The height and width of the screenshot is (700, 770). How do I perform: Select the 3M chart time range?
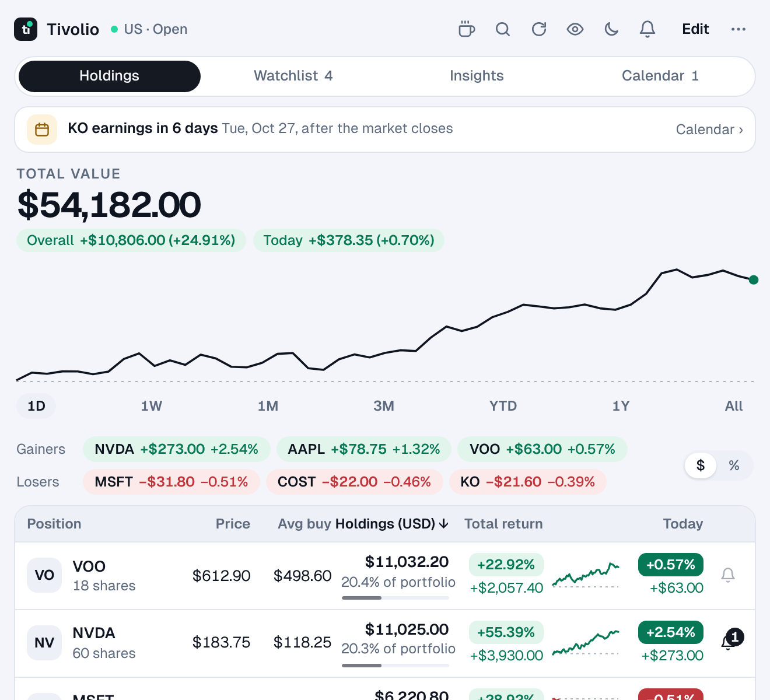tap(384, 406)
